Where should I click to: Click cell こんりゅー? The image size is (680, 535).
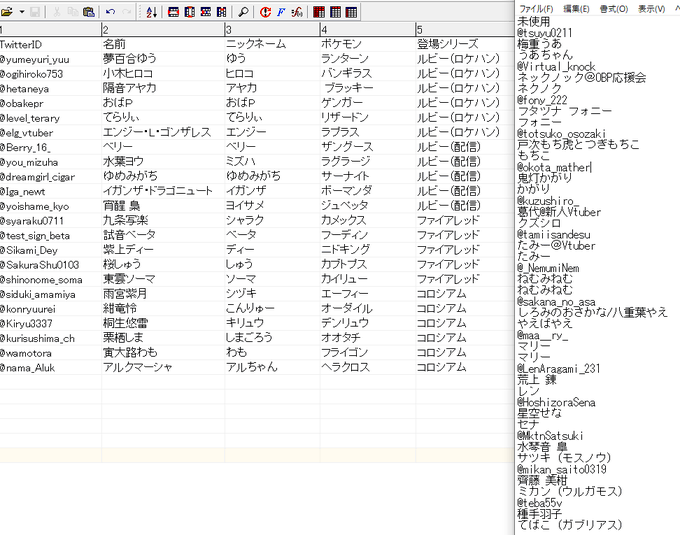click(x=272, y=309)
